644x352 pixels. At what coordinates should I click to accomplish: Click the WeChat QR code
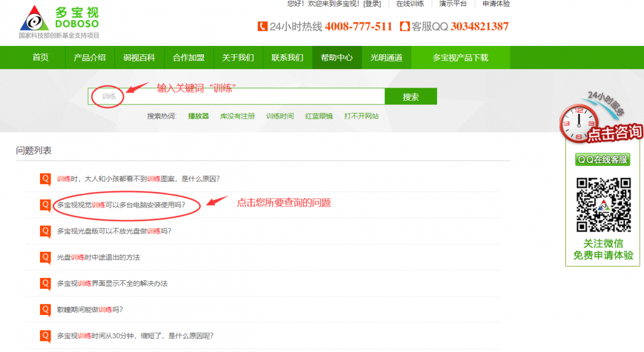(603, 205)
